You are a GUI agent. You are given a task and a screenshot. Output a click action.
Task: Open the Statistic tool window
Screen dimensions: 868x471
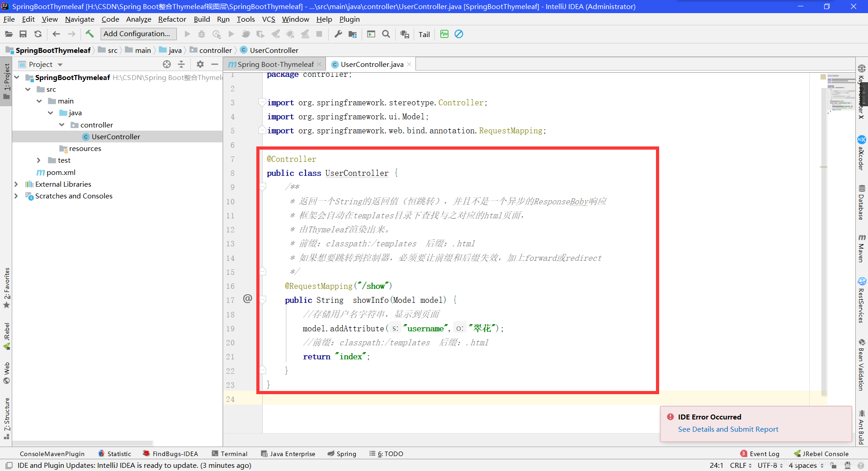(114, 454)
